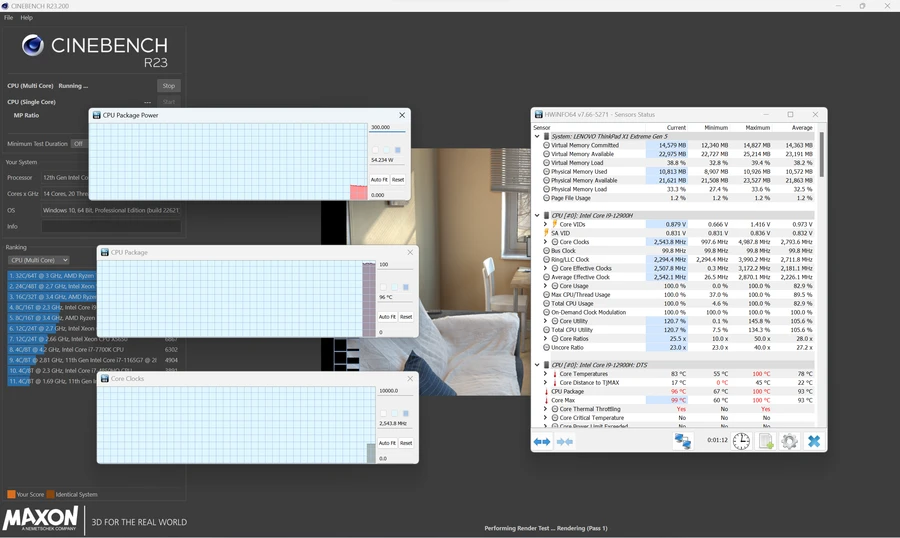This screenshot has width=900, height=538.
Task: Collapse the CPU [#0] i9-12900H: DTS group
Action: (x=537, y=365)
